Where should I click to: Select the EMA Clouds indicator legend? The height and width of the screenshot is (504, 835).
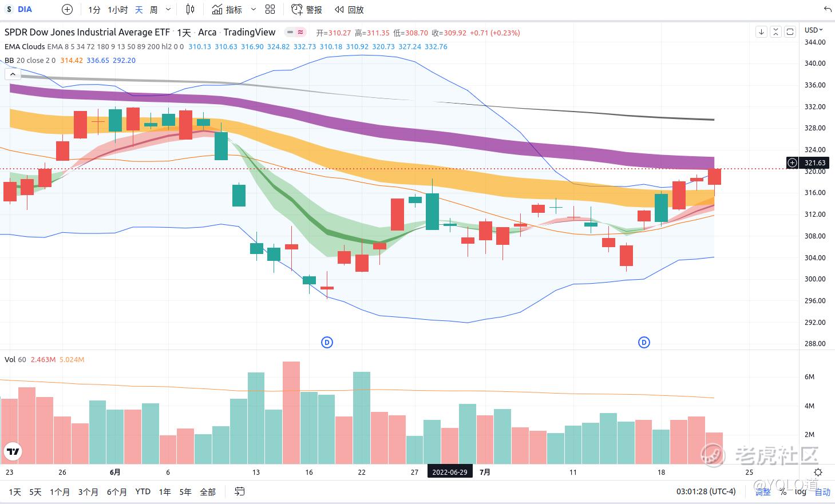25,47
